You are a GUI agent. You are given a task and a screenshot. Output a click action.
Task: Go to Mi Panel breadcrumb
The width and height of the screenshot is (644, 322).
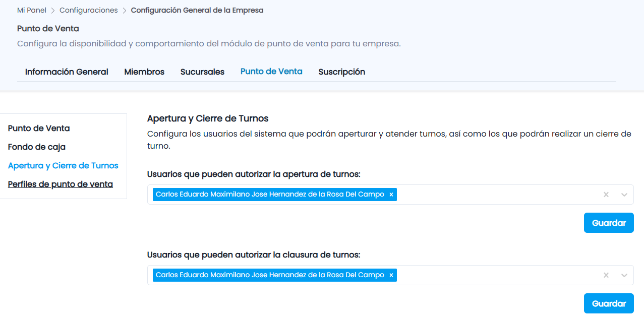click(x=32, y=10)
